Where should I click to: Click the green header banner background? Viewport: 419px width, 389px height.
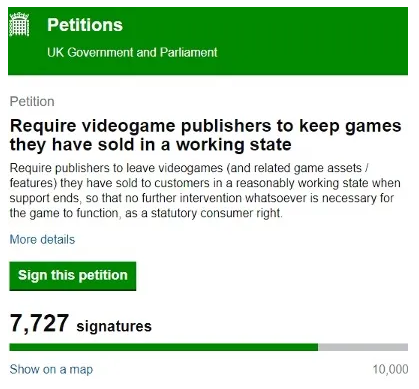point(300,41)
